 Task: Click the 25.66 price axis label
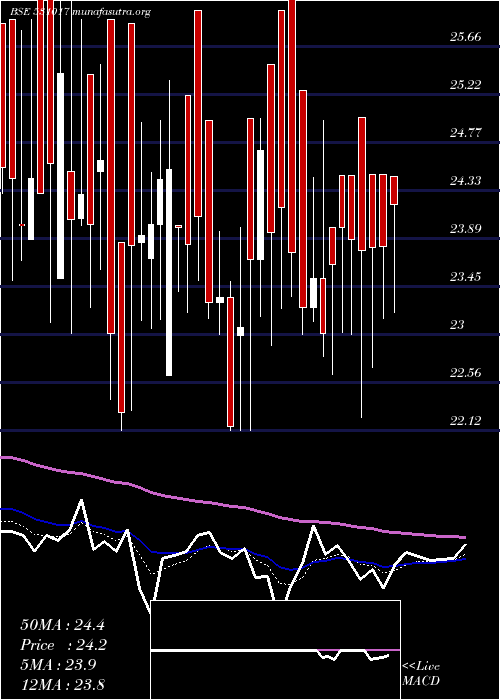click(465, 37)
